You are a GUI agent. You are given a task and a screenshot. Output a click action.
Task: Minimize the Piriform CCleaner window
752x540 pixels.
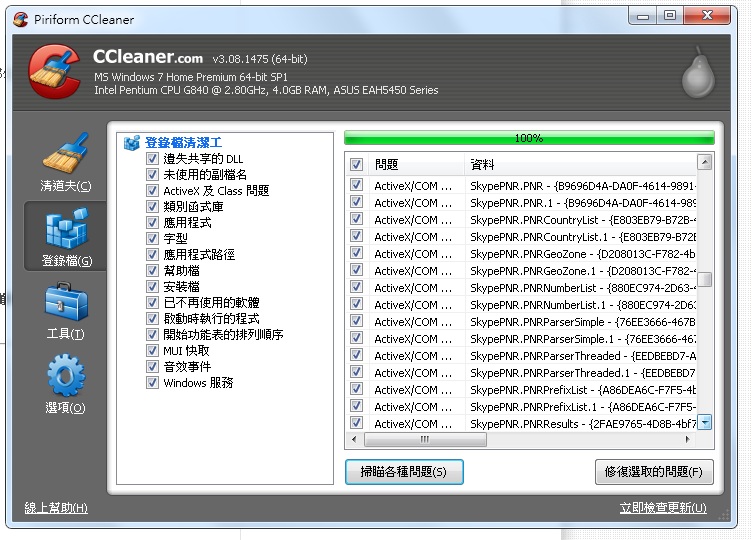point(643,16)
